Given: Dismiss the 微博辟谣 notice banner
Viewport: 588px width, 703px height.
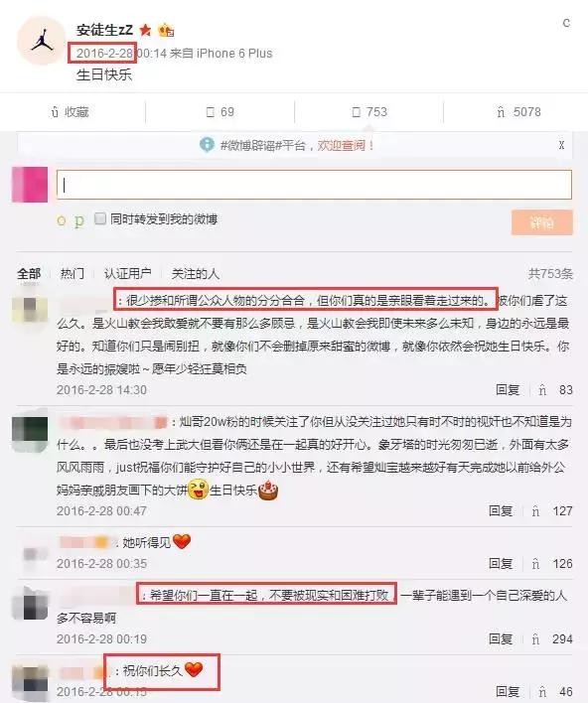Looking at the screenshot, I should coord(561,145).
